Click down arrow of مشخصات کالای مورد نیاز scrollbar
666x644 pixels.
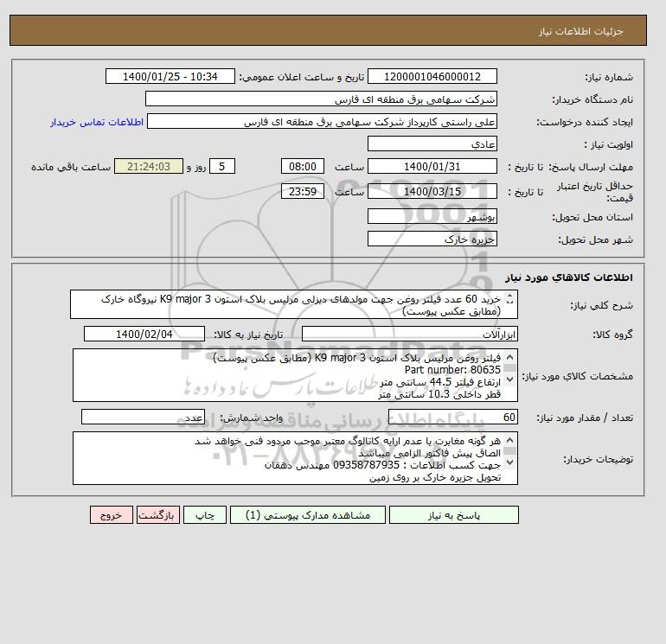pos(510,379)
